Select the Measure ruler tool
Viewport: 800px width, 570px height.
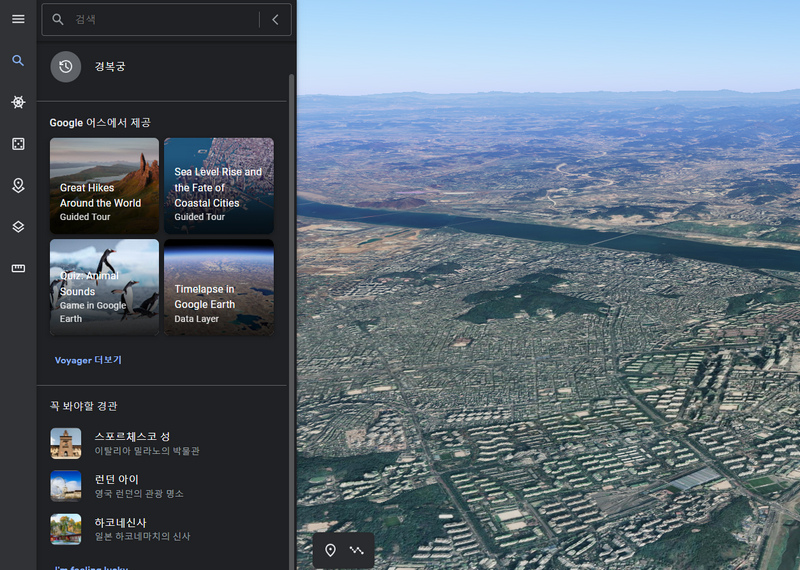point(18,268)
